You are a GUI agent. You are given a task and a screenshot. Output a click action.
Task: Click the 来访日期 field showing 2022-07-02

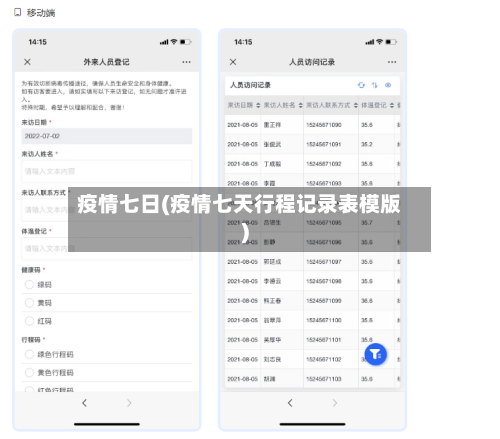click(107, 136)
